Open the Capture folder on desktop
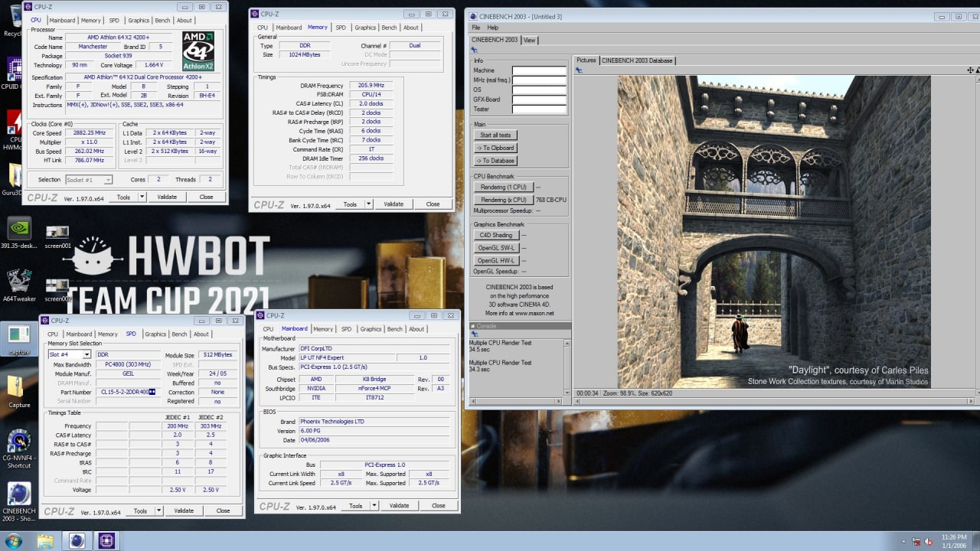Viewport: 980px width, 551px height. 19,392
